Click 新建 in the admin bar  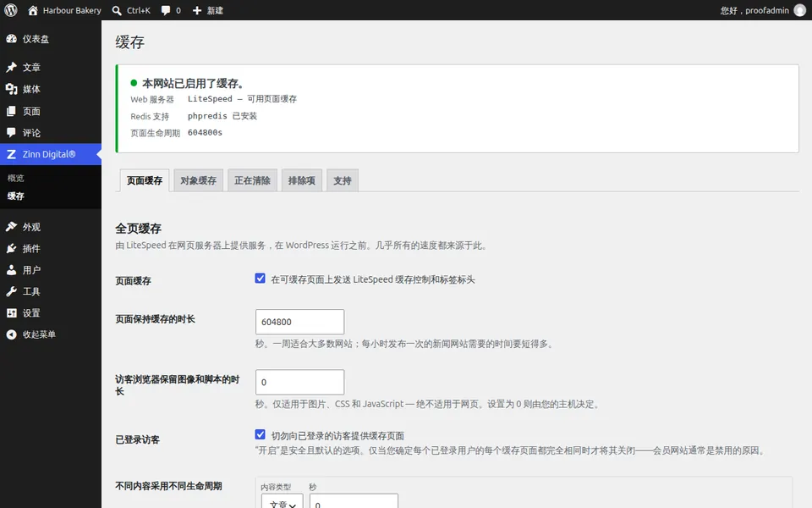coord(215,10)
